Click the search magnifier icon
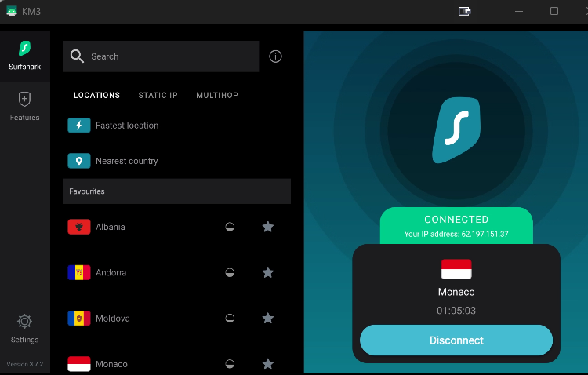Image resolution: width=588 pixels, height=375 pixels. pos(77,56)
